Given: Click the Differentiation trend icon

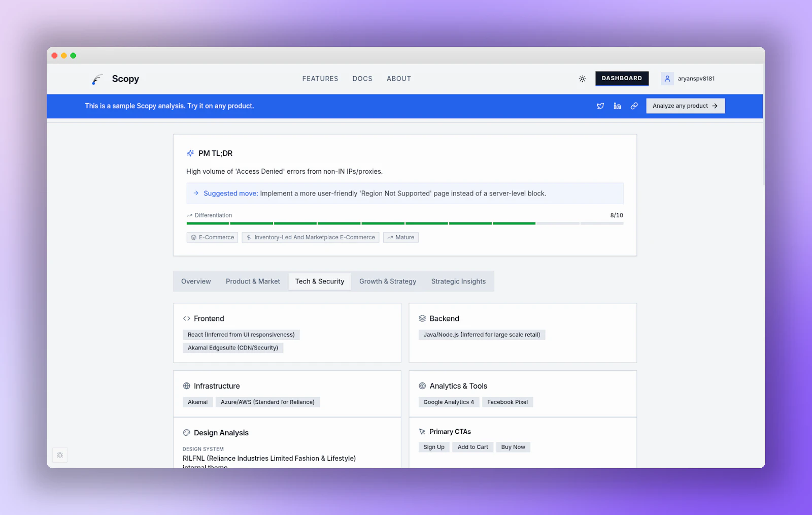Looking at the screenshot, I should coord(189,215).
